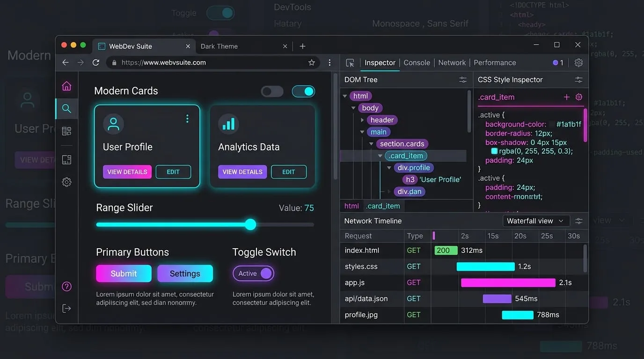Open the browser three-dot menu
This screenshot has width=644, height=359.
coord(329,63)
